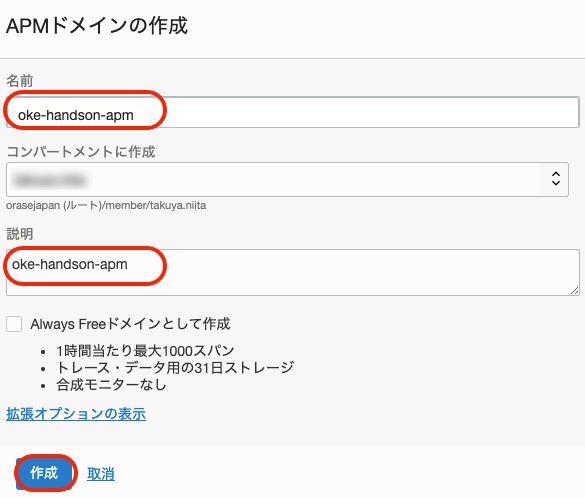This screenshot has width=585, height=498.
Task: Click the APMドメインの作成 dialog title
Action: [97, 26]
